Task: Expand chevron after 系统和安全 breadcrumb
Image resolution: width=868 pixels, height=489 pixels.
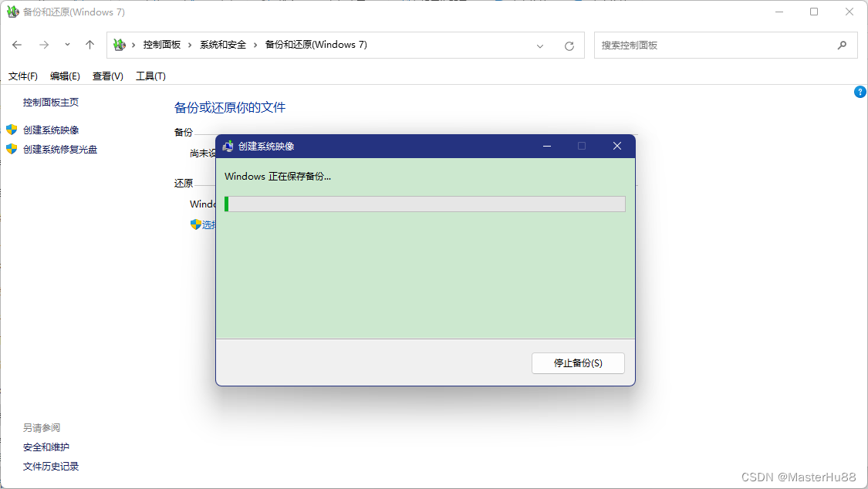Action: pyautogui.click(x=255, y=45)
